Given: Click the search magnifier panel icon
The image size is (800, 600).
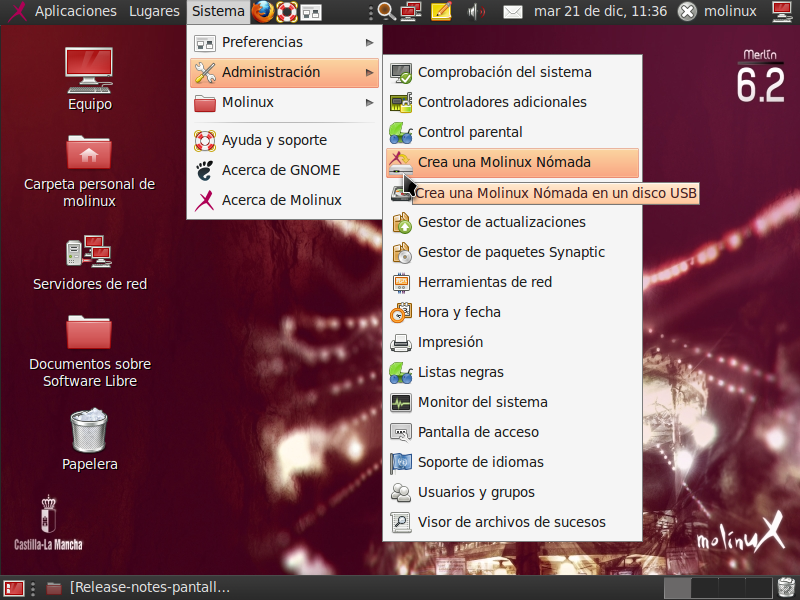Looking at the screenshot, I should coord(386,12).
